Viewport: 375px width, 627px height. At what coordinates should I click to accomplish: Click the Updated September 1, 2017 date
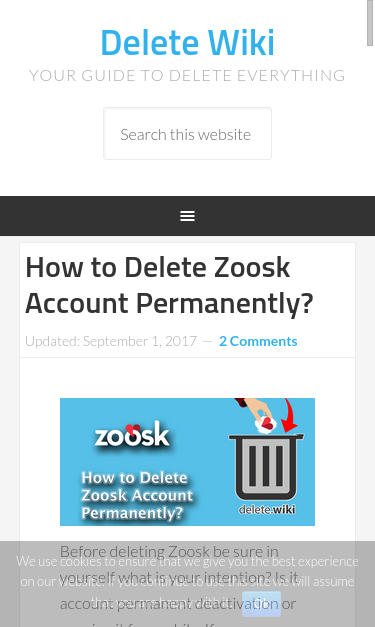[x=111, y=341]
